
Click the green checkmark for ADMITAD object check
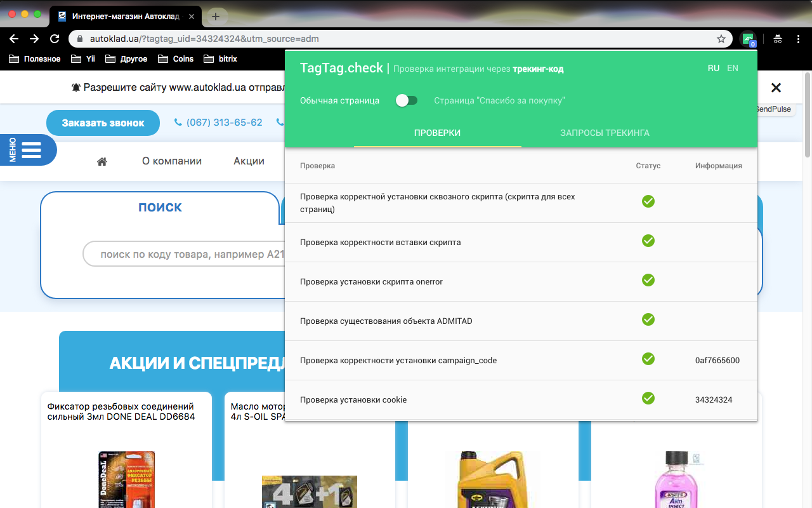pos(648,319)
